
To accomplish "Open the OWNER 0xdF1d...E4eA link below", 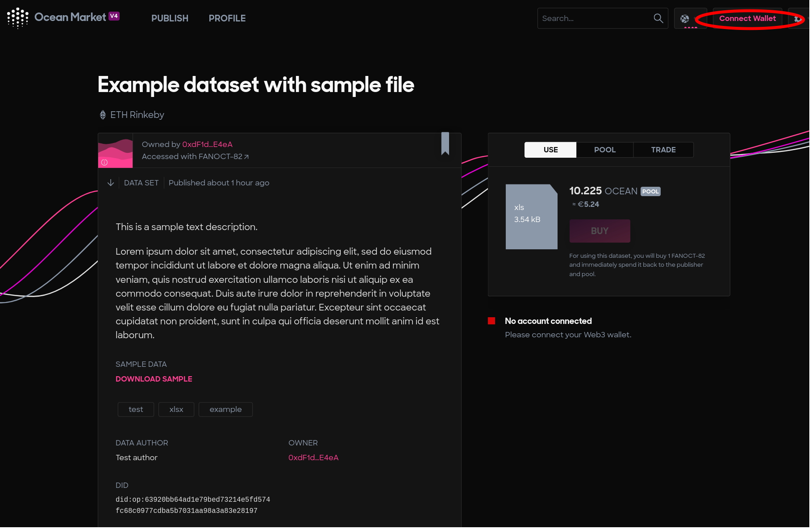I will tap(314, 458).
